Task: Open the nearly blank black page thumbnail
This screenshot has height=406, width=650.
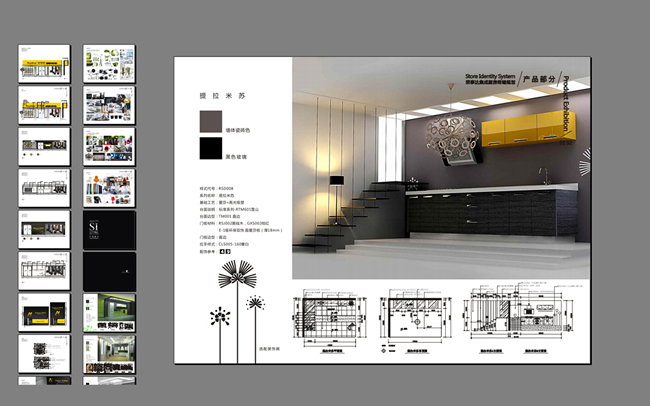Action: pos(109,271)
